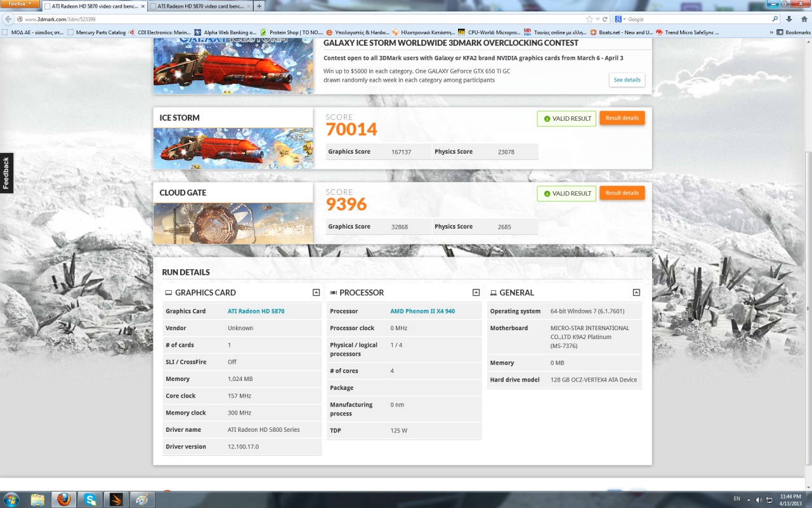Open Protein Shop bookmark
812x508 pixels.
pos(292,32)
